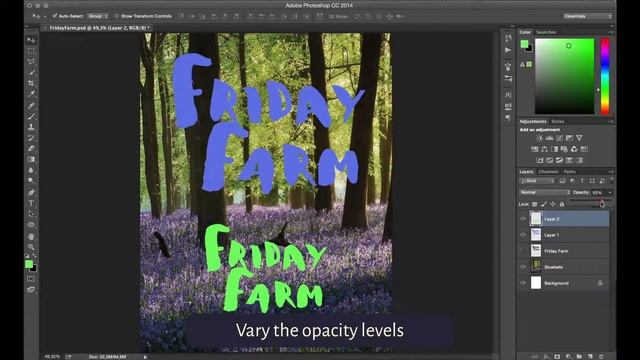The height and width of the screenshot is (360, 640).
Task: Open the layer filter Kind dropdown
Action: [537, 181]
